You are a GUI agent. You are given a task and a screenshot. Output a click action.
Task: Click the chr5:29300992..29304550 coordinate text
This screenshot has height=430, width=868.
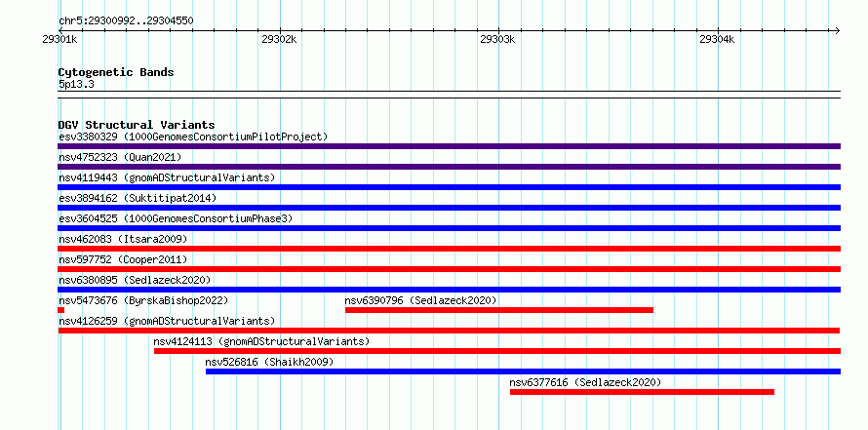point(126,21)
